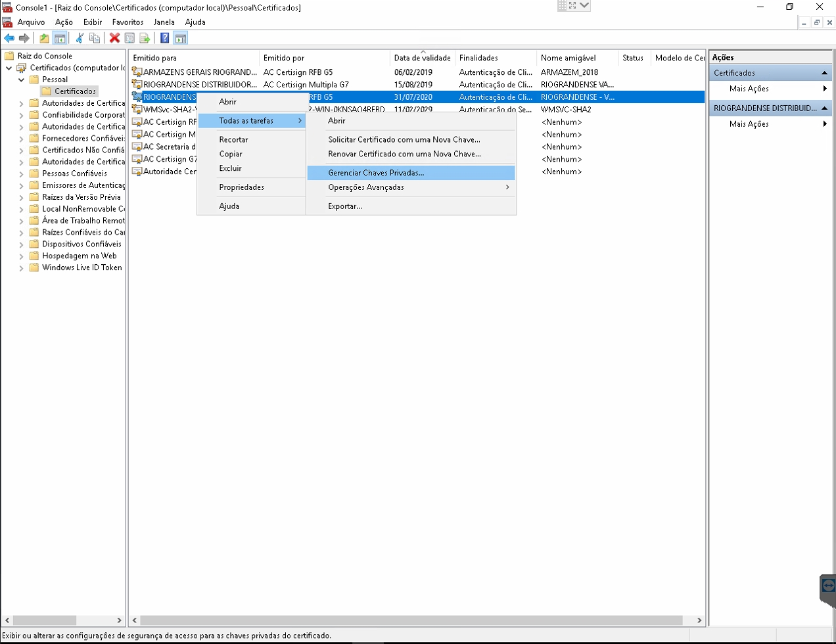Click the Properties toolbar icon
The image size is (836, 644).
(x=129, y=38)
